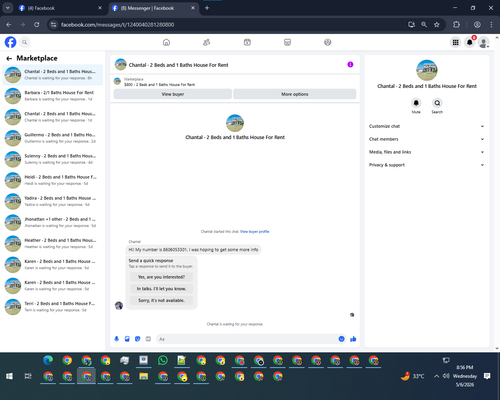Click the attach file icon in composer
Viewport: 500px width, 400px height.
coord(127,339)
